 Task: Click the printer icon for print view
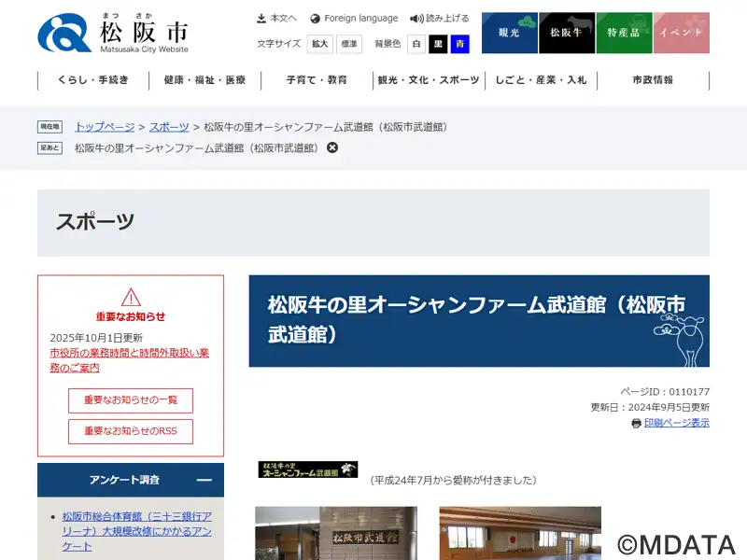[x=636, y=423]
